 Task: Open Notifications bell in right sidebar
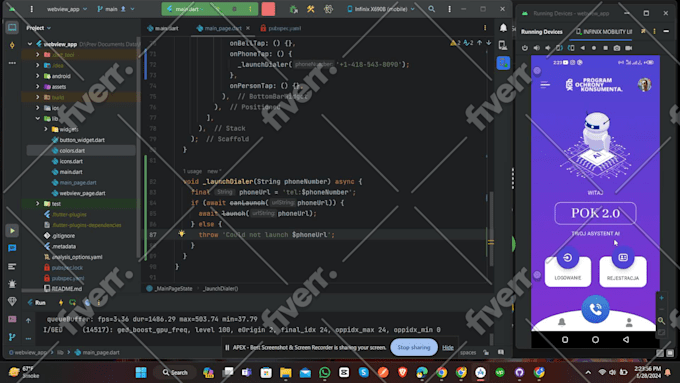[503, 28]
